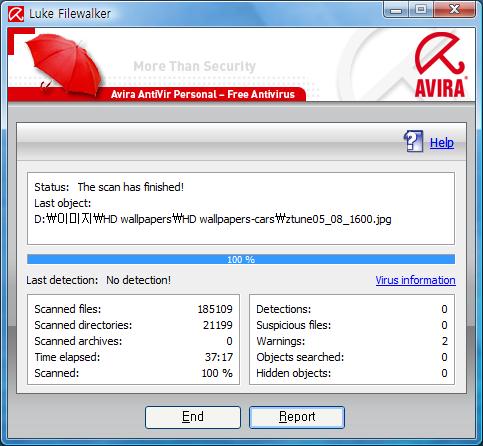Click the 'Avira AntiVir Personal – Free Antivirus' banner text
The width and height of the screenshot is (483, 446).
tap(203, 94)
